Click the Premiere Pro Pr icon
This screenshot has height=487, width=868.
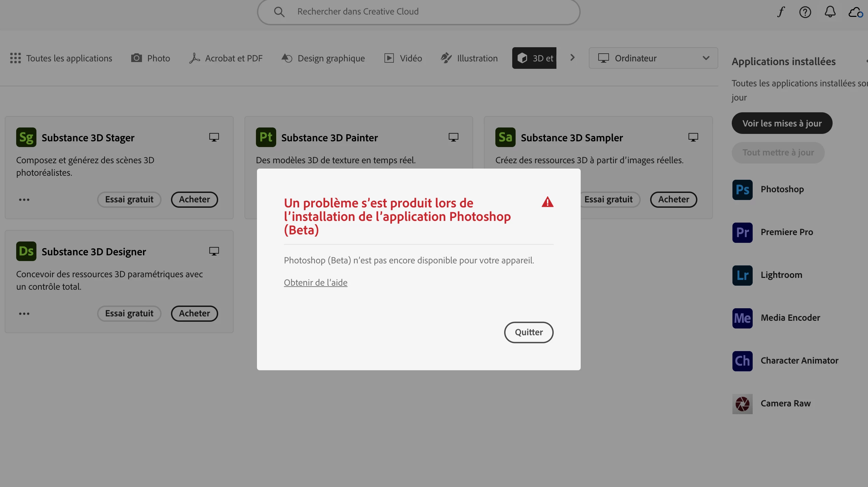[742, 232]
